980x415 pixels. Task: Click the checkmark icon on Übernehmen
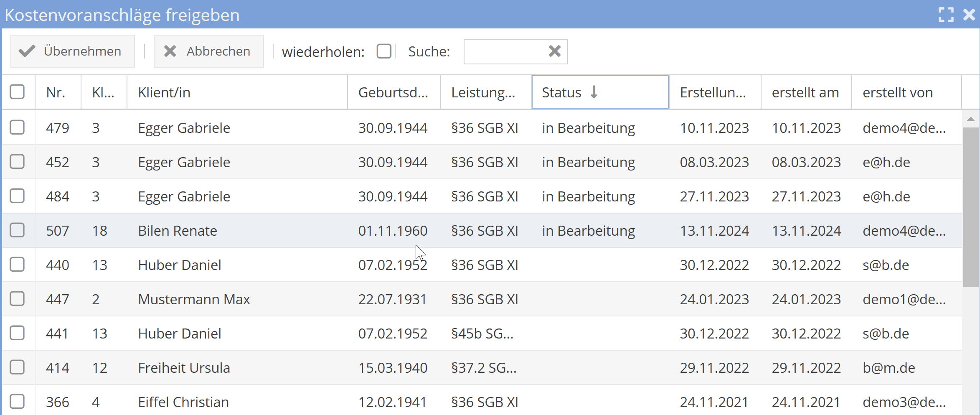(x=26, y=51)
